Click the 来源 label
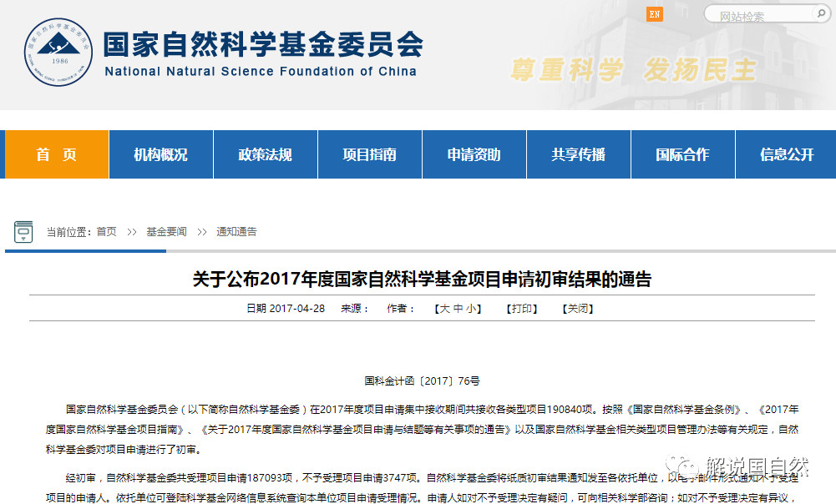The height and width of the screenshot is (504, 836). pyautogui.click(x=355, y=309)
